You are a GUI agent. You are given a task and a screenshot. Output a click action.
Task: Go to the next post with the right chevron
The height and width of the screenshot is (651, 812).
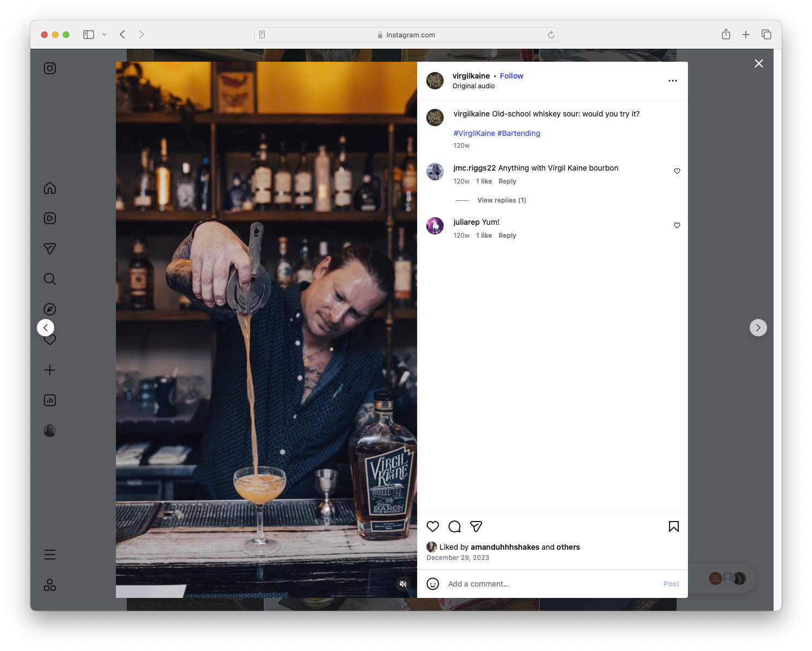point(758,328)
